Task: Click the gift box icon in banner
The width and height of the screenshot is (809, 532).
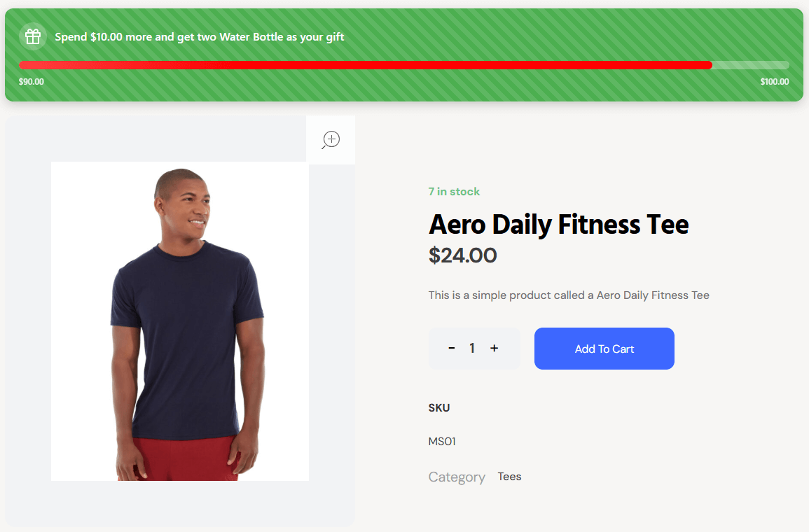Action: coord(33,36)
